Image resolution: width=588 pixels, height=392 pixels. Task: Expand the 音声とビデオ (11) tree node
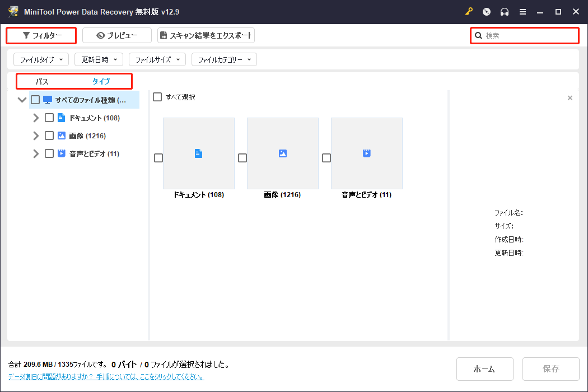(x=36, y=153)
